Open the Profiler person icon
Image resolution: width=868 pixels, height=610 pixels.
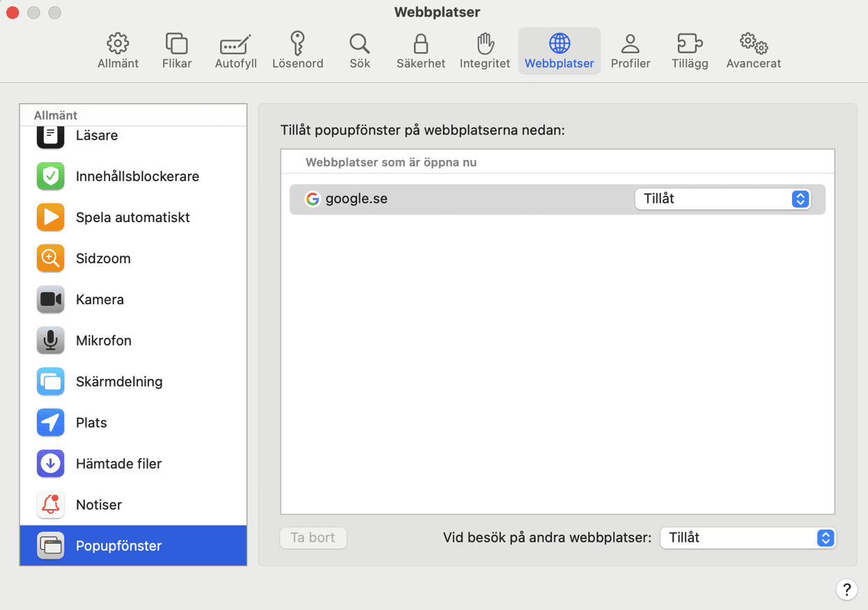click(630, 43)
